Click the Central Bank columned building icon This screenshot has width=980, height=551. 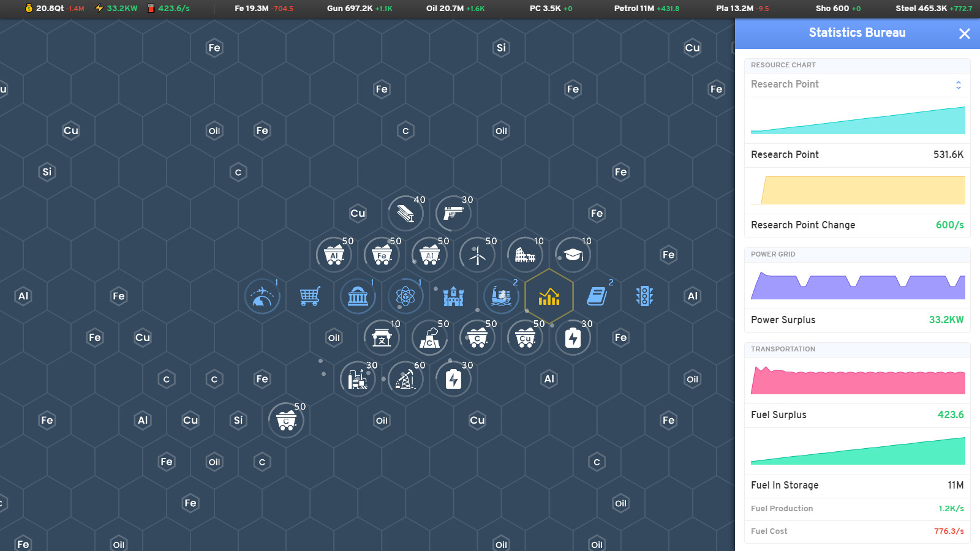[x=358, y=296]
